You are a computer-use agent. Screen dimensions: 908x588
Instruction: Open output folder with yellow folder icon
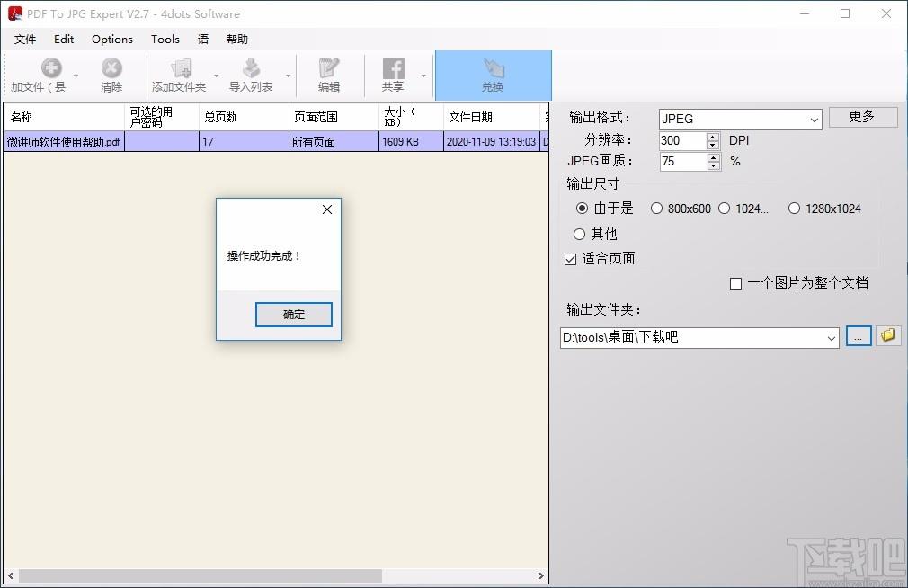point(887,335)
